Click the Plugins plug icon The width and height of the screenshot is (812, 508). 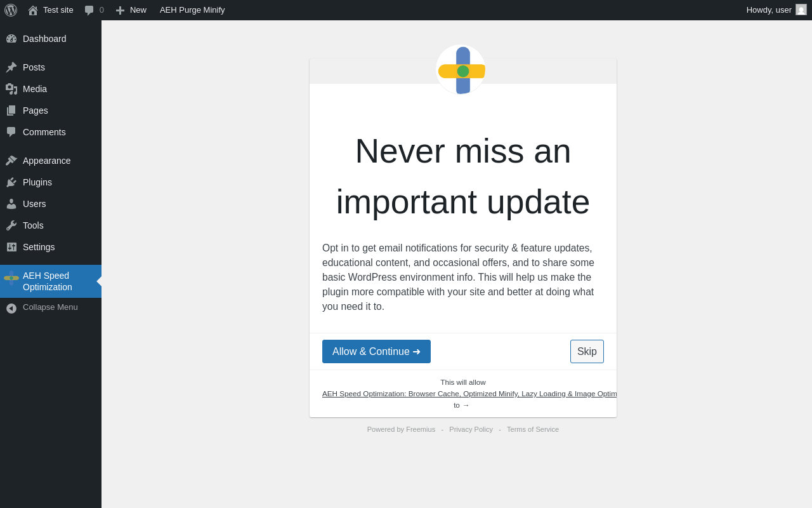11,182
